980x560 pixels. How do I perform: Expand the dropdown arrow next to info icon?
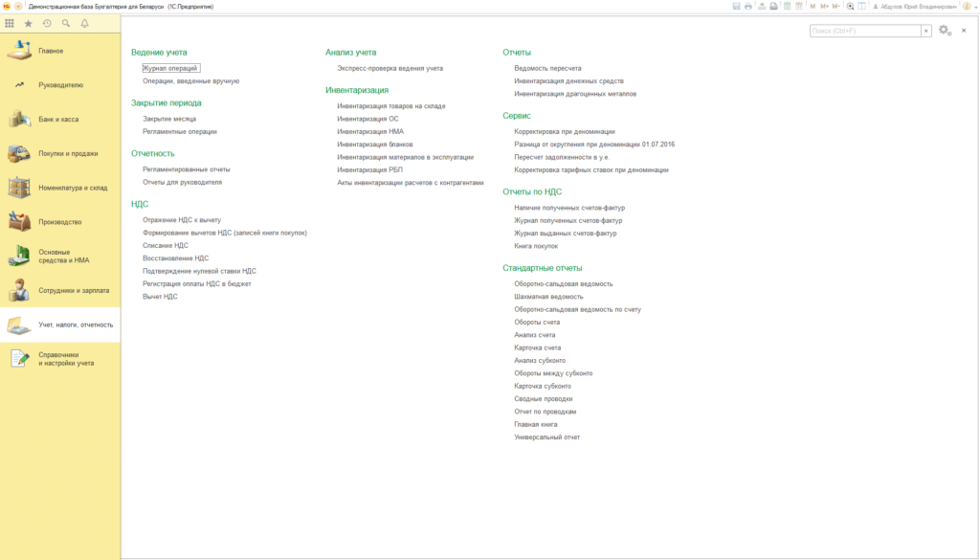pos(975,7)
